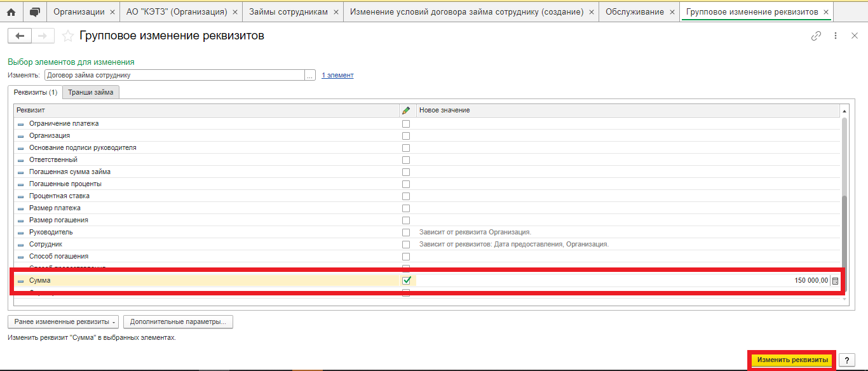Add form to favorites with star icon

[x=67, y=36]
